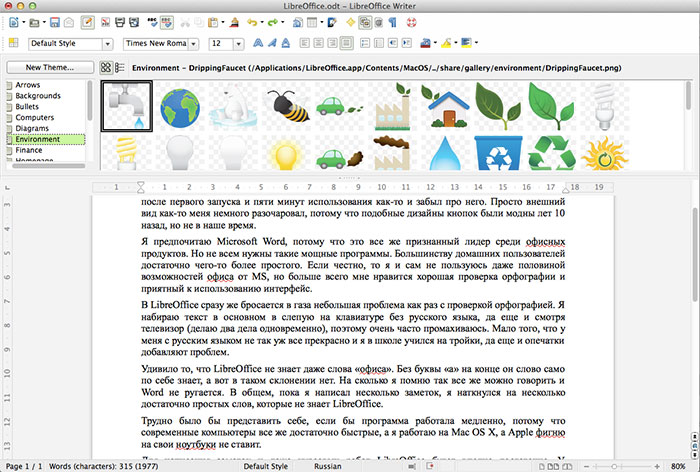Redo the last undone action
700x472 pixels.
[x=272, y=22]
